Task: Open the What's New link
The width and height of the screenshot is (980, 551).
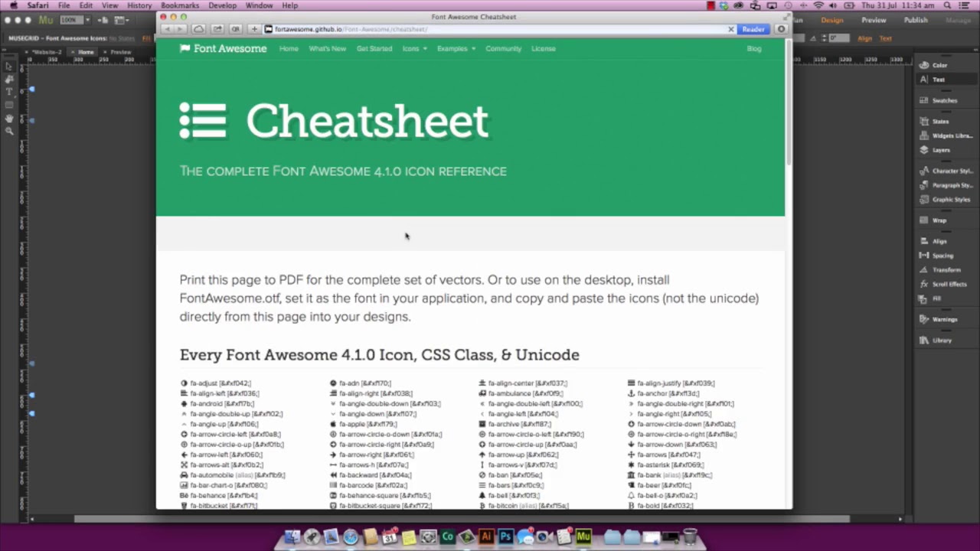Action: (327, 48)
